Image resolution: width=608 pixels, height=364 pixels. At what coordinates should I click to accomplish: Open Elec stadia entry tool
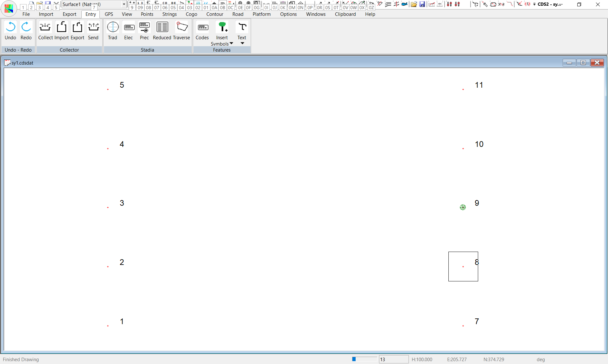click(x=129, y=28)
